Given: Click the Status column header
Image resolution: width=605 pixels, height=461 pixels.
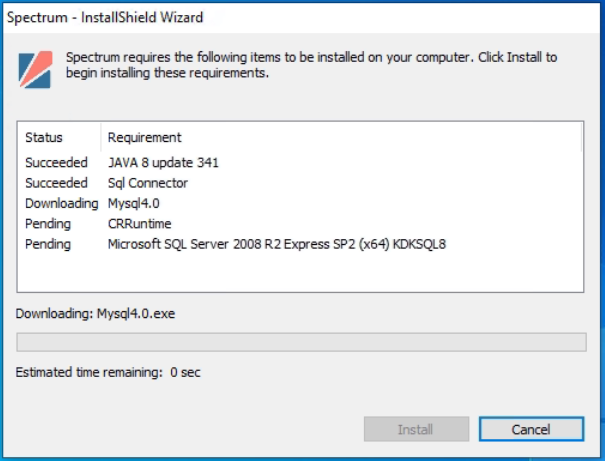Looking at the screenshot, I should (44, 137).
